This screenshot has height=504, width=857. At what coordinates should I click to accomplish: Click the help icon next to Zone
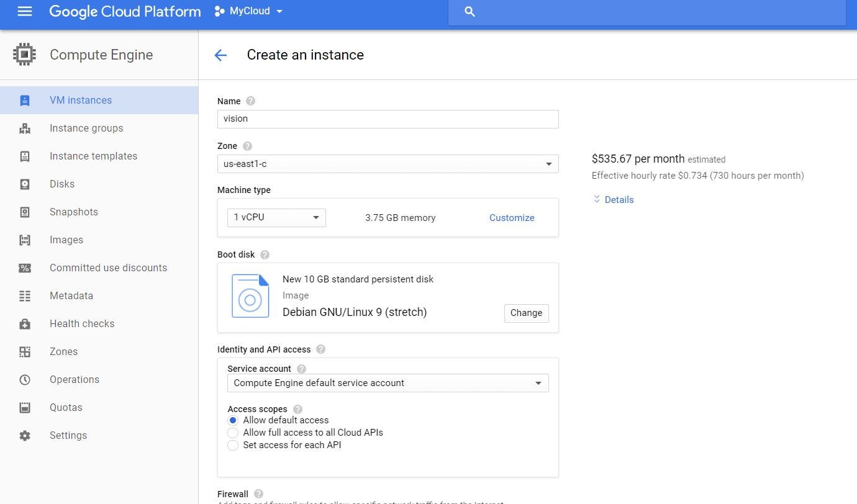[247, 146]
